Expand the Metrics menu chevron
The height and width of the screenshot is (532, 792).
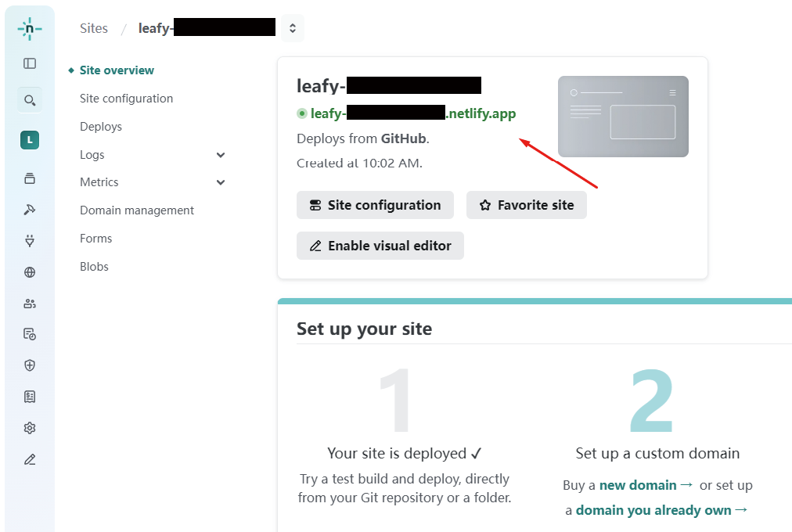(x=221, y=182)
